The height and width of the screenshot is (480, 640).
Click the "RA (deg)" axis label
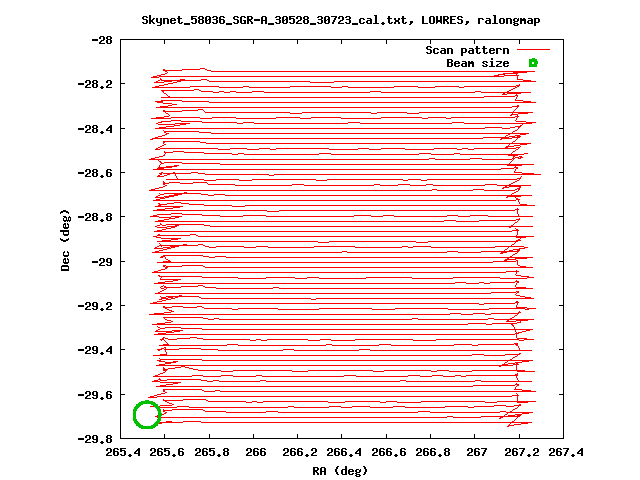pyautogui.click(x=340, y=471)
